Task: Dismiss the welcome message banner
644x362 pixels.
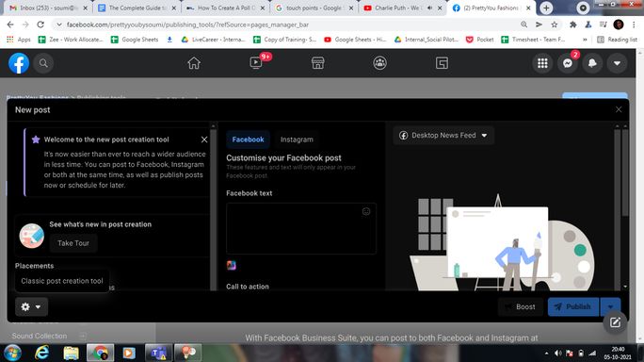Action: pyautogui.click(x=204, y=140)
